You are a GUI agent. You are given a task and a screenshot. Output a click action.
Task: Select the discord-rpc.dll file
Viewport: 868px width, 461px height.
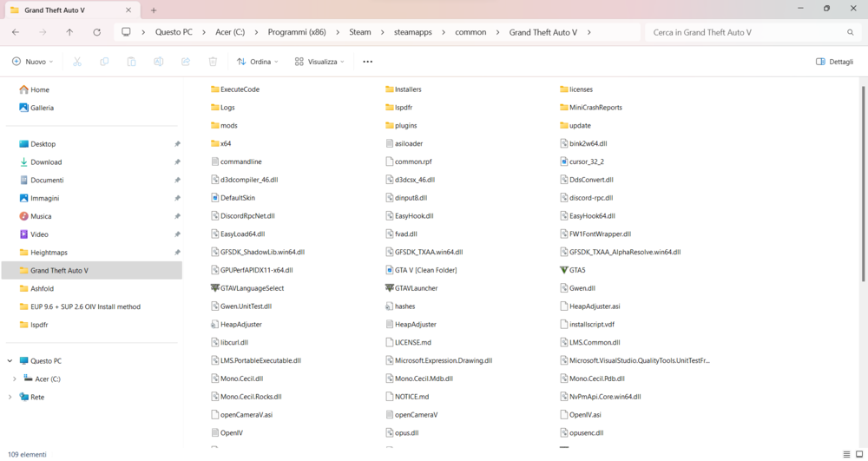(x=587, y=198)
